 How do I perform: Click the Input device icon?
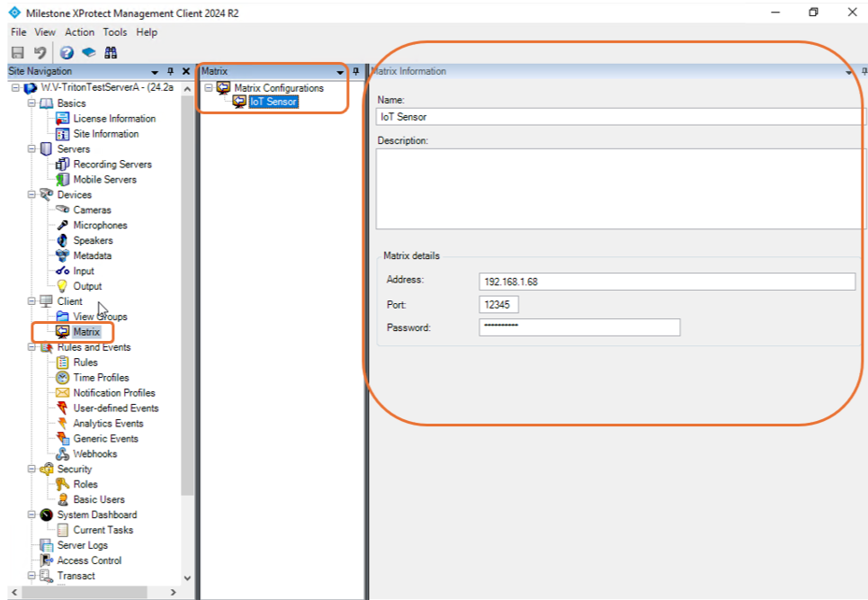(63, 271)
